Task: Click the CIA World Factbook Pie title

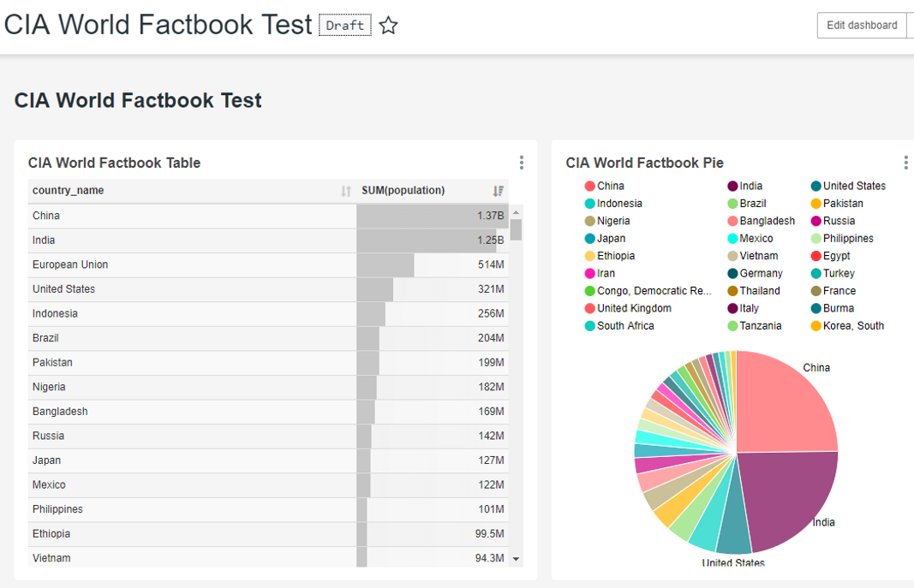Action: tap(644, 163)
